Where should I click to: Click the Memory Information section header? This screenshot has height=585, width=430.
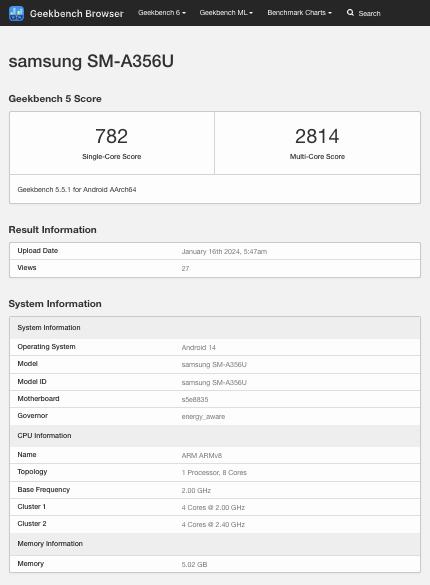tap(215, 544)
